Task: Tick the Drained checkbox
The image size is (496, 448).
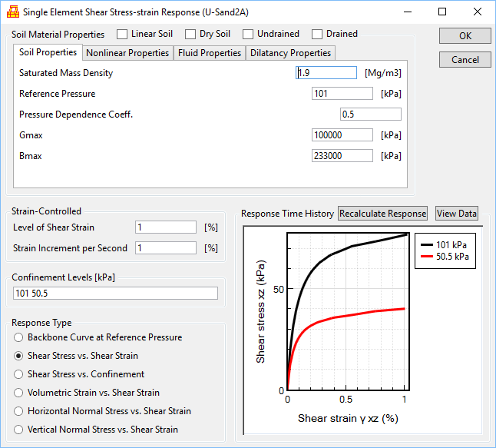Action: coord(316,34)
